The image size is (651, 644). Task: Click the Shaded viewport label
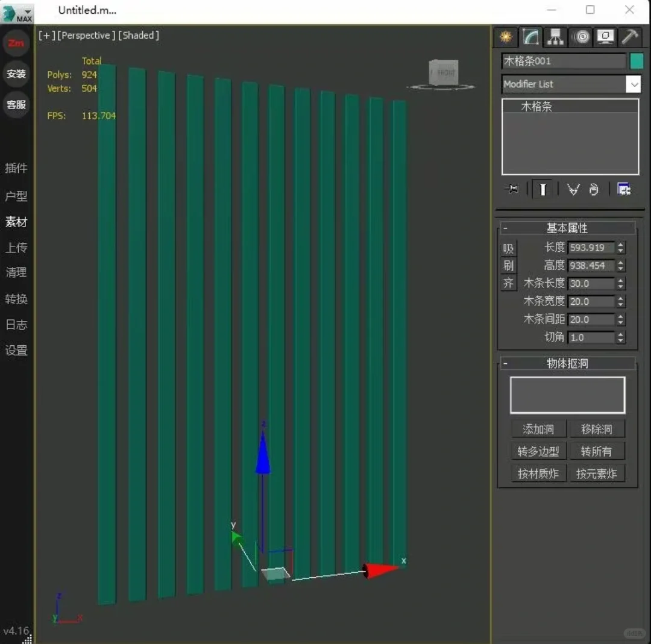click(x=138, y=35)
